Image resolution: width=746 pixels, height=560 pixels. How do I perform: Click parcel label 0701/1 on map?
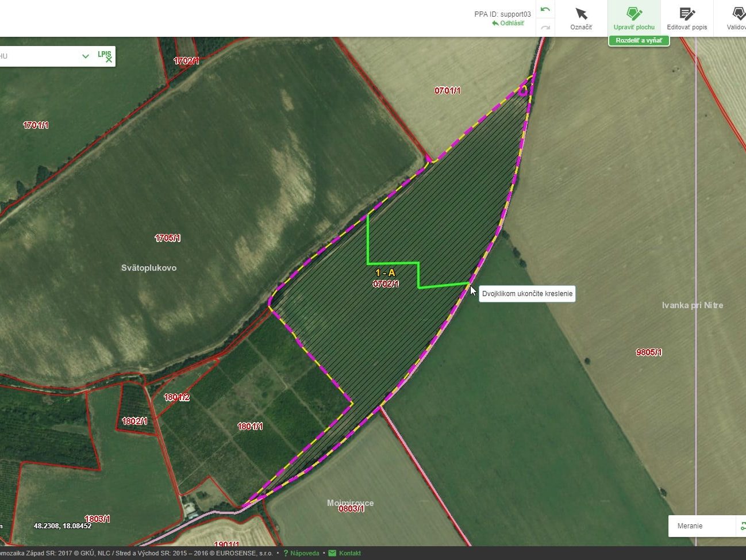coord(447,90)
